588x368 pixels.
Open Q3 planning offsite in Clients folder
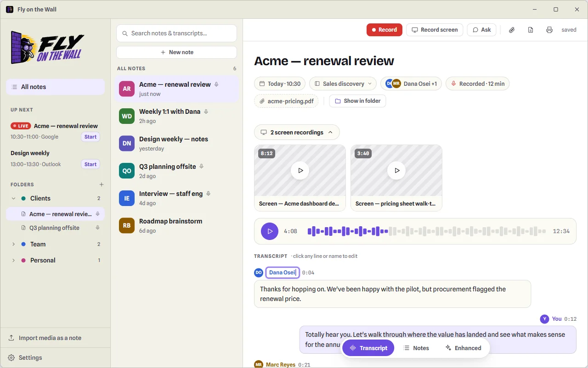tap(55, 228)
